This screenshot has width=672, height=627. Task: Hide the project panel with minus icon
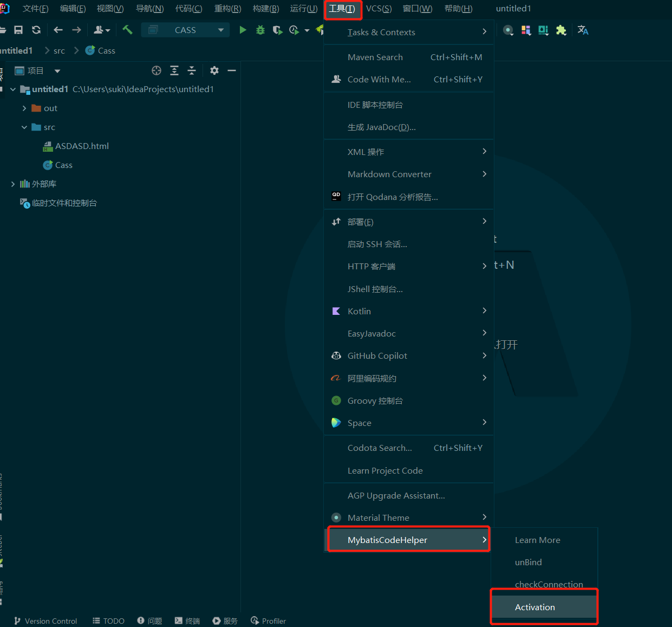[x=232, y=70]
